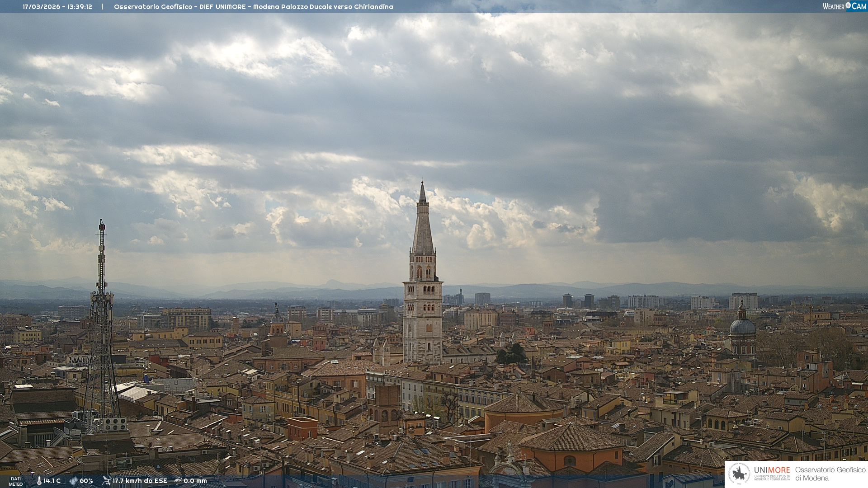This screenshot has width=868, height=488.
Task: Click the 60% humidity value
Action: 86,481
